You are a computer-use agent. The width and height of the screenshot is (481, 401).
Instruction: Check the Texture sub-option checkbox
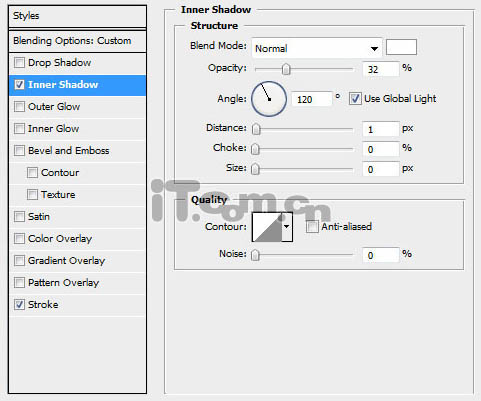32,194
